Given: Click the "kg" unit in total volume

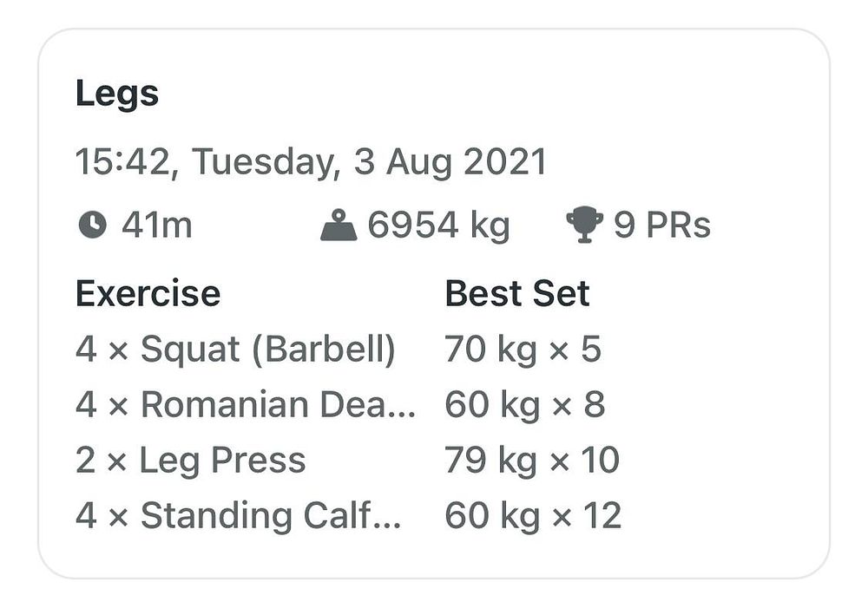Looking at the screenshot, I should click(x=490, y=226).
